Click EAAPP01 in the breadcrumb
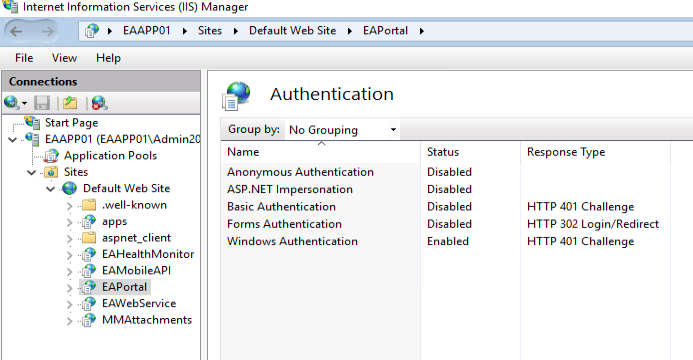The width and height of the screenshot is (693, 360). 147,30
